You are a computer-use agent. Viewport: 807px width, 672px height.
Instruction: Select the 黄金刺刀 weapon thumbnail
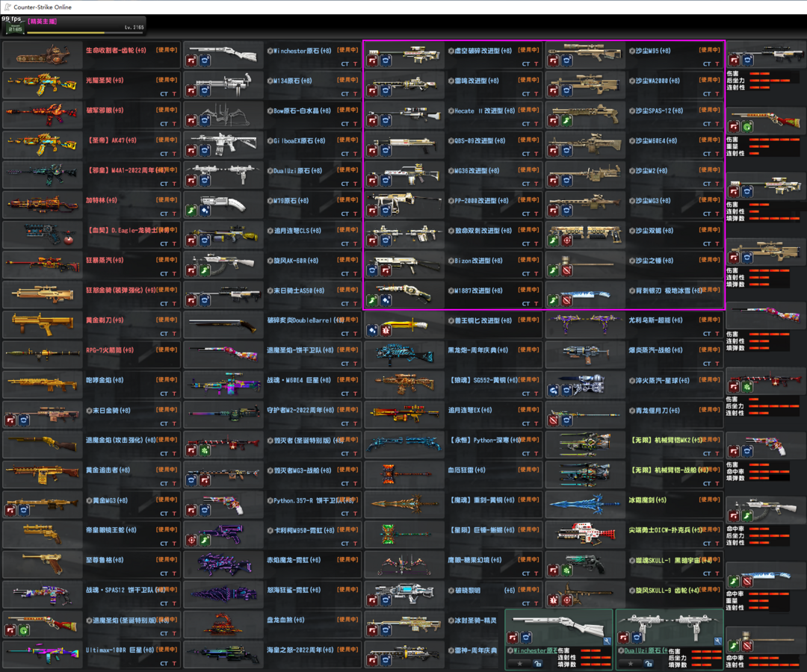point(42,325)
